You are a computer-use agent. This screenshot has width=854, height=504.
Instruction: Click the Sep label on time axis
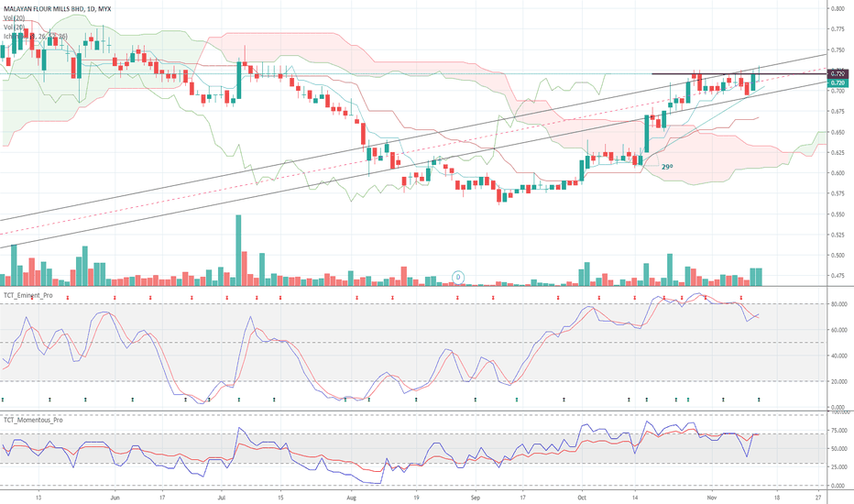coord(476,498)
